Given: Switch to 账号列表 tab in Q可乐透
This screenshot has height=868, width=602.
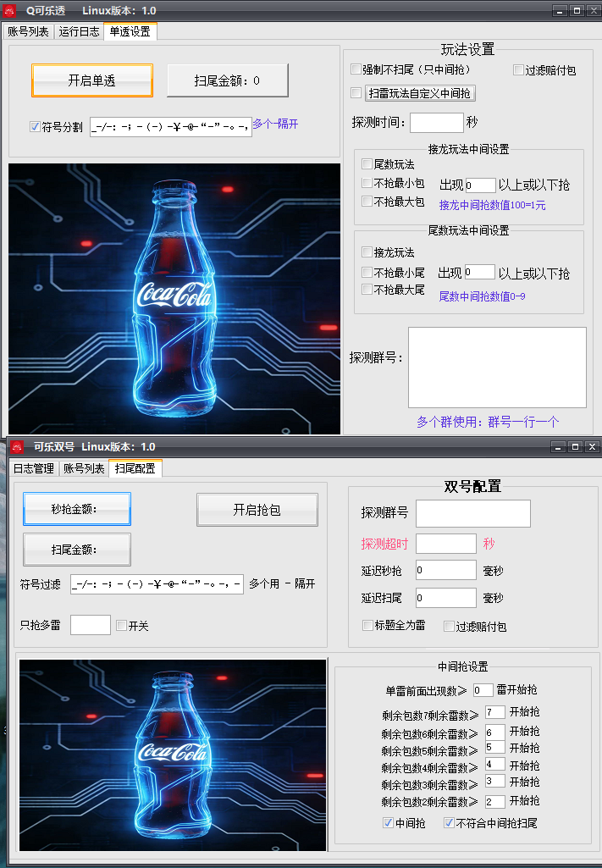Looking at the screenshot, I should pyautogui.click(x=28, y=31).
